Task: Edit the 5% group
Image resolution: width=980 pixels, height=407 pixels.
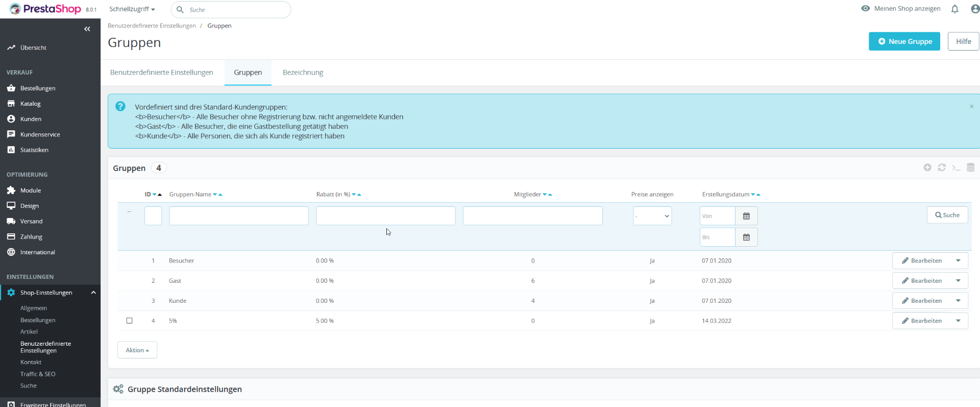Action: tap(921, 321)
